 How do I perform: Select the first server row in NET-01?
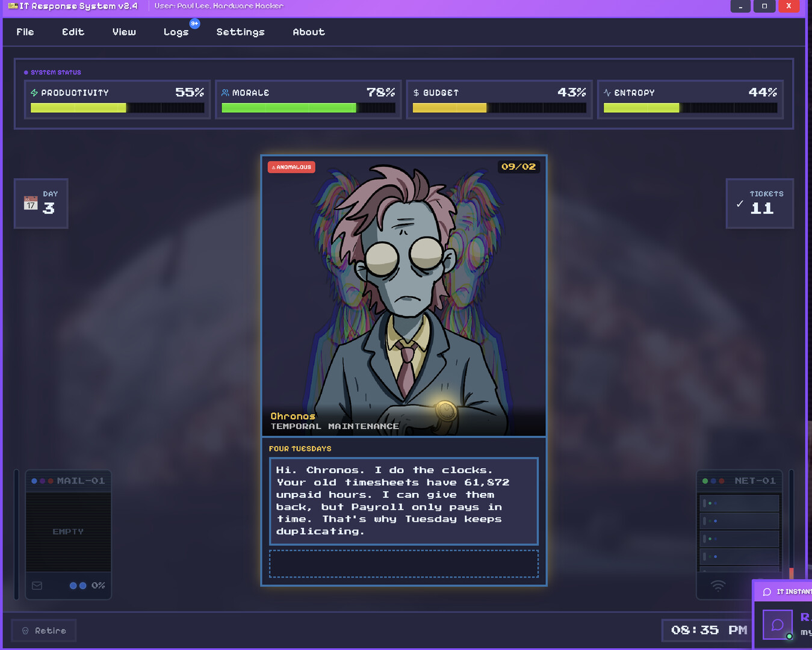740,503
